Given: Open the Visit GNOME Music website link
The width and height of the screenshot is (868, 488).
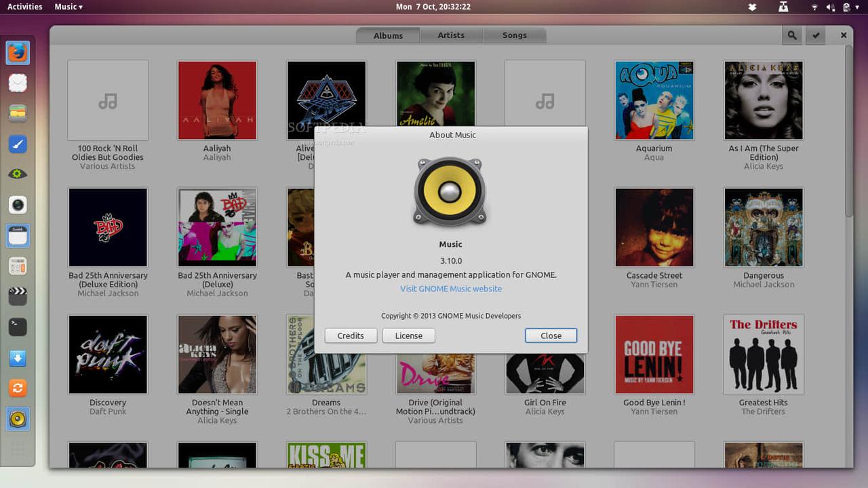Looking at the screenshot, I should (x=451, y=289).
